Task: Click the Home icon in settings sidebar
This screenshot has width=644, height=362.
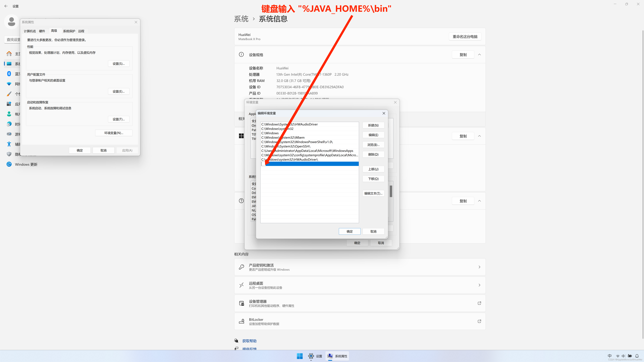Action: pyautogui.click(x=9, y=54)
